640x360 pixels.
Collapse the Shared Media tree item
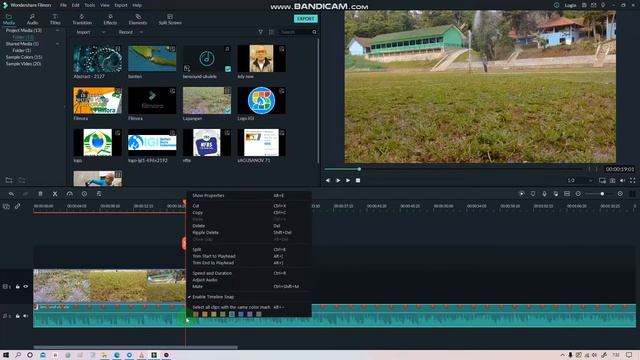(57, 44)
